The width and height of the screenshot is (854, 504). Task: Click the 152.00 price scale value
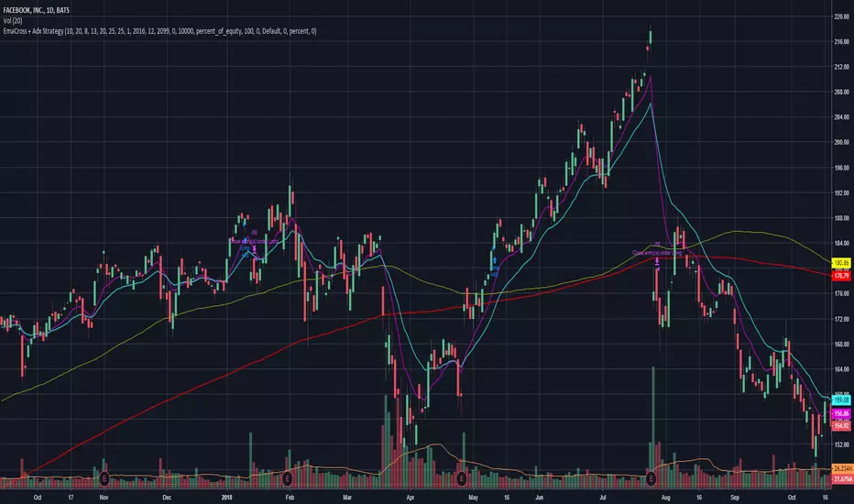[x=841, y=444]
